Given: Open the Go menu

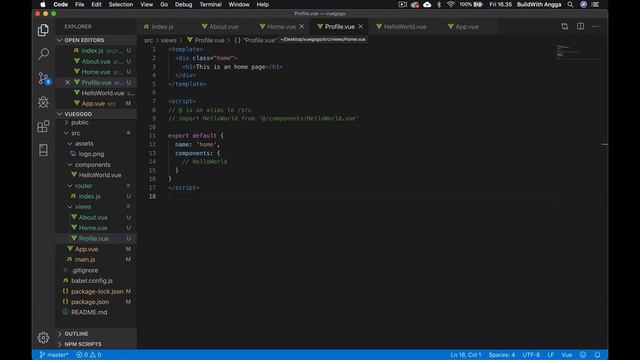Looking at the screenshot, I should tap(164, 4).
